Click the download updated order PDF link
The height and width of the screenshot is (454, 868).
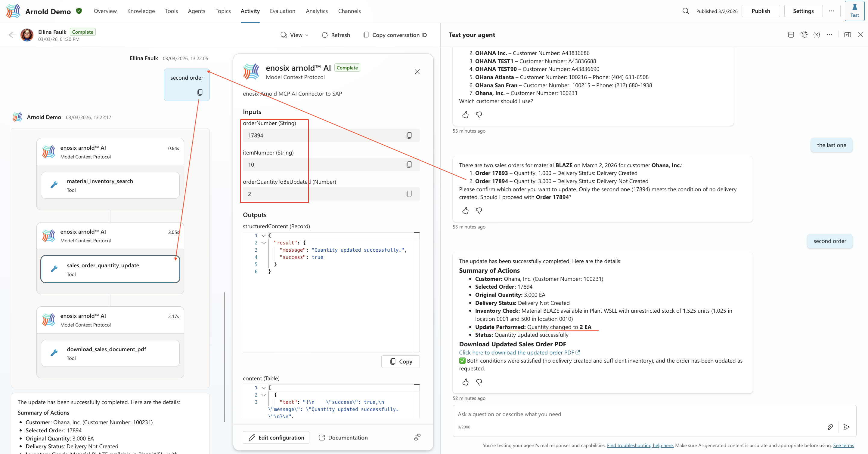pos(519,352)
